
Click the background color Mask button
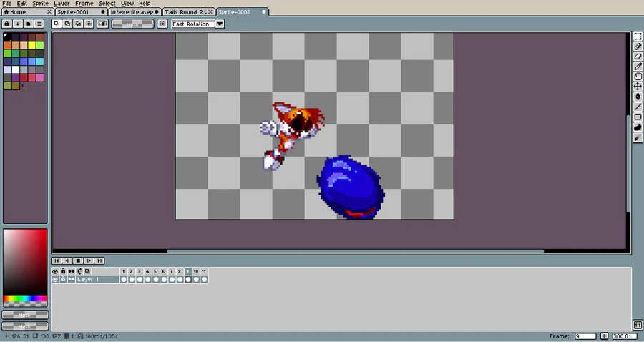coord(25,326)
